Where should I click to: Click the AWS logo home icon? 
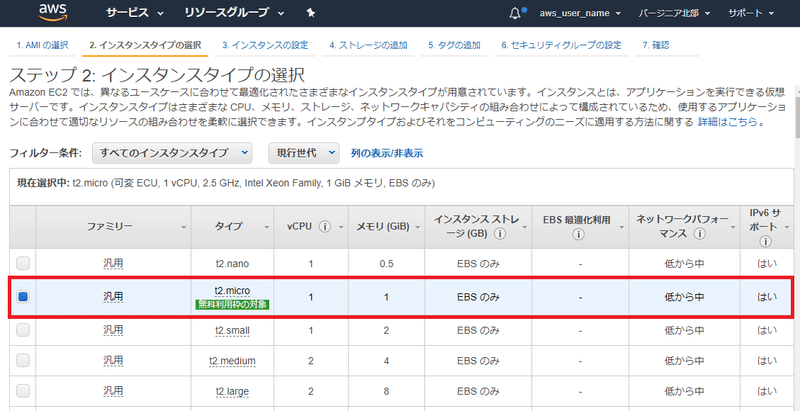53,12
